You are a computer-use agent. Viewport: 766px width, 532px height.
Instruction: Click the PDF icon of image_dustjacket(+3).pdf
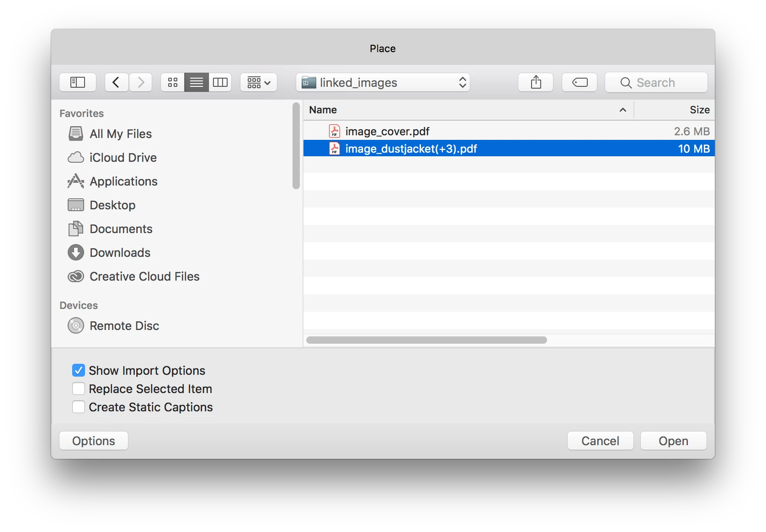coord(335,149)
